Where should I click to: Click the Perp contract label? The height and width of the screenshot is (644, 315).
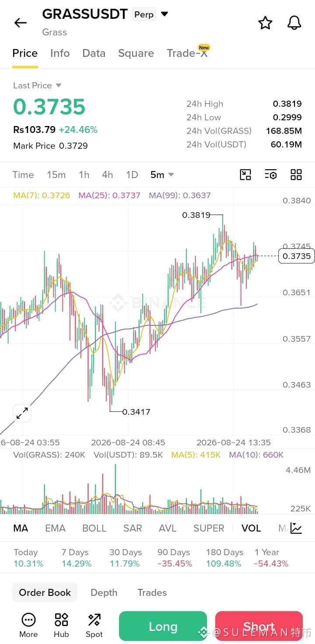[144, 14]
